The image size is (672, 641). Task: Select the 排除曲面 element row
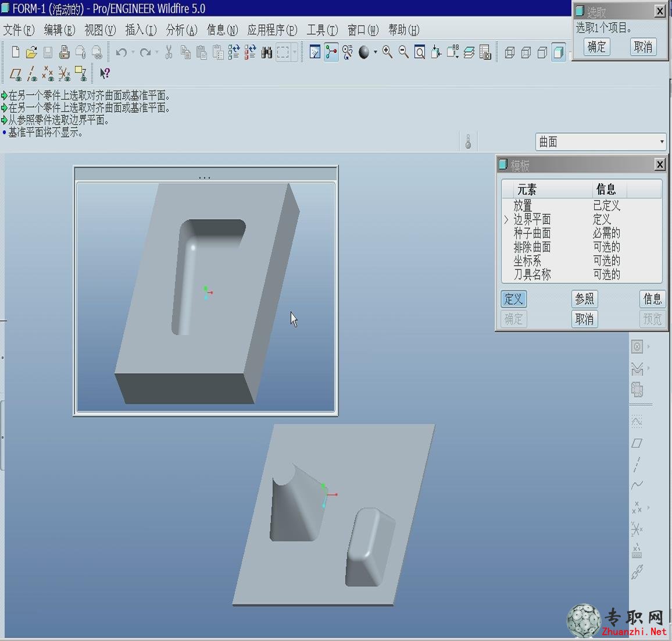(581, 247)
